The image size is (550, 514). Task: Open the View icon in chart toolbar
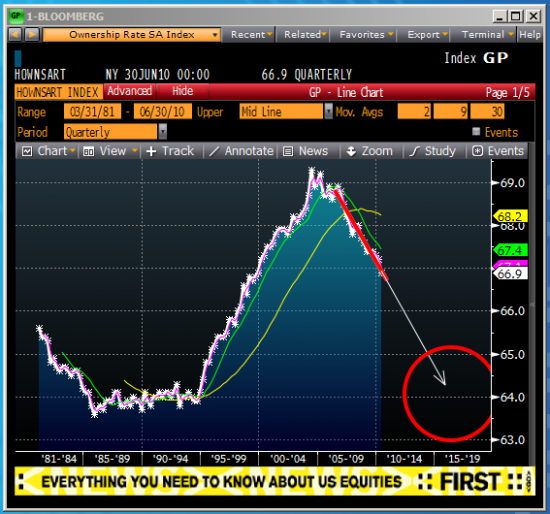(88, 151)
